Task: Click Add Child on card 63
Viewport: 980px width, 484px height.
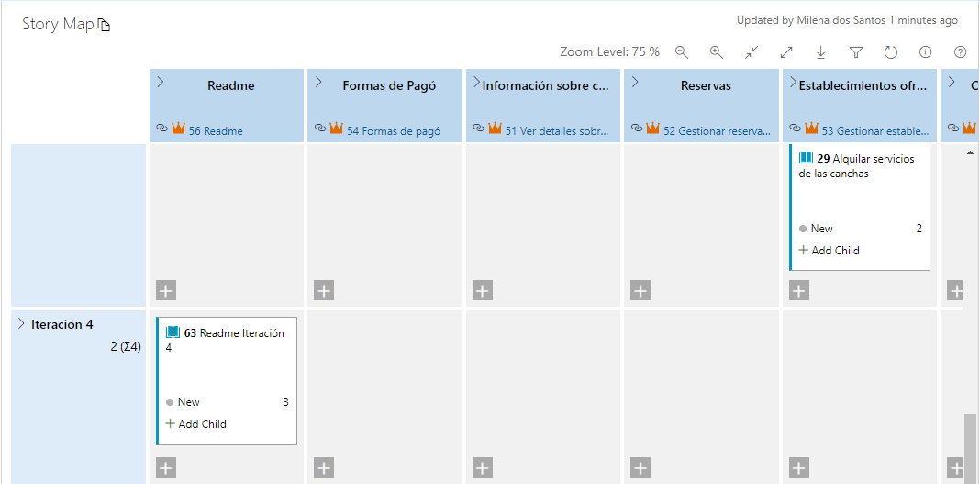Action: (x=195, y=424)
